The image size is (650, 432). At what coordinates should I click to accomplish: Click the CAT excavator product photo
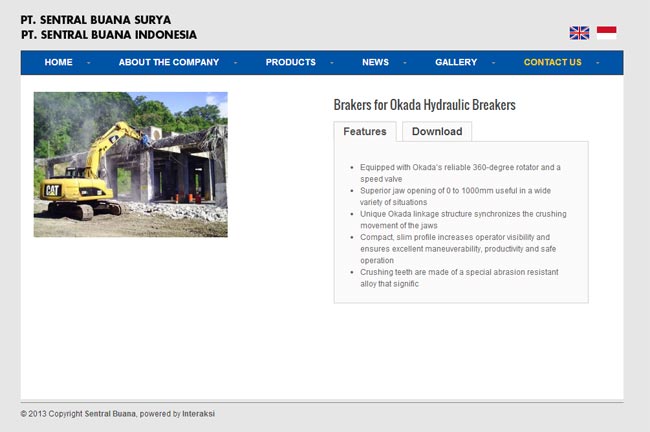[x=131, y=165]
